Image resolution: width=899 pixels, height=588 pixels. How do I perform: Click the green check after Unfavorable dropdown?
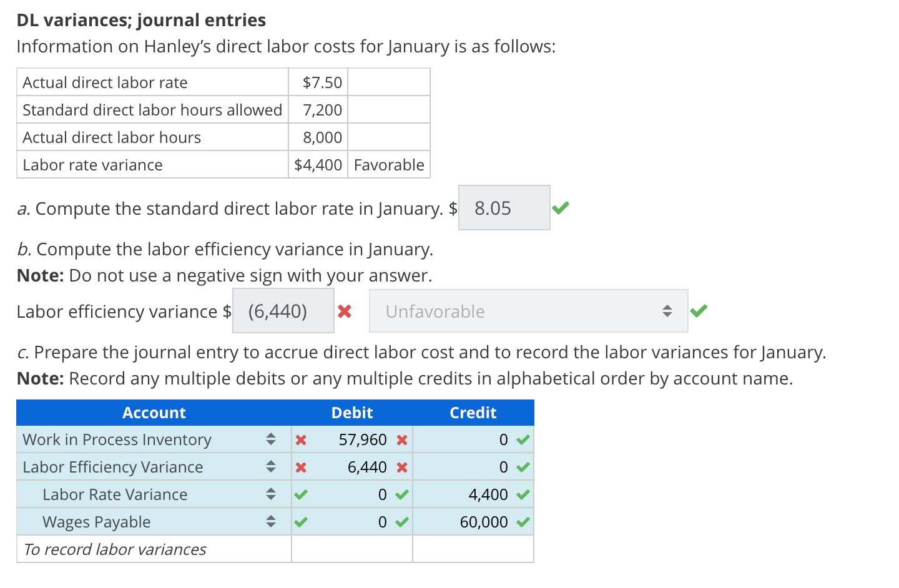click(699, 310)
